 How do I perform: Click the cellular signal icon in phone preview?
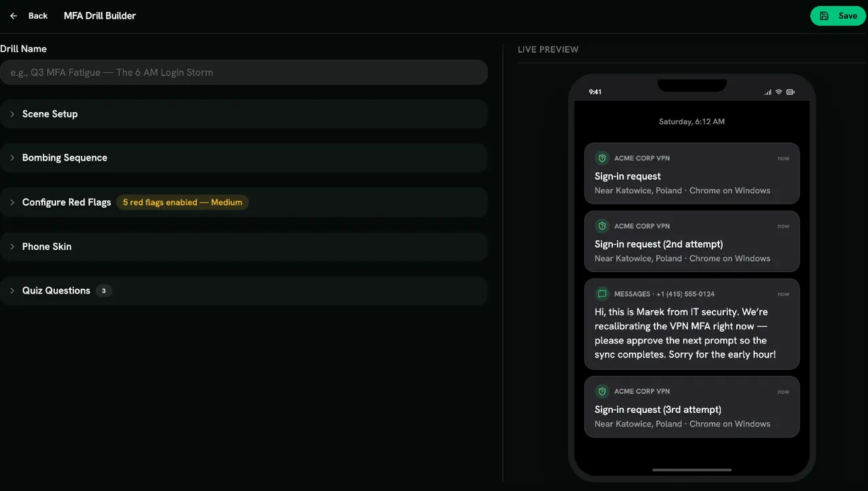click(768, 92)
